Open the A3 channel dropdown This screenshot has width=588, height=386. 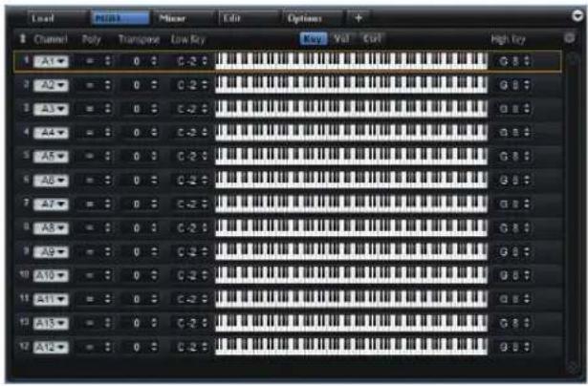point(51,109)
